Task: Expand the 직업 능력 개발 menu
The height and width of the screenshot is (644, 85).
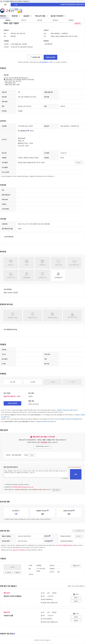Action: coord(41,16)
